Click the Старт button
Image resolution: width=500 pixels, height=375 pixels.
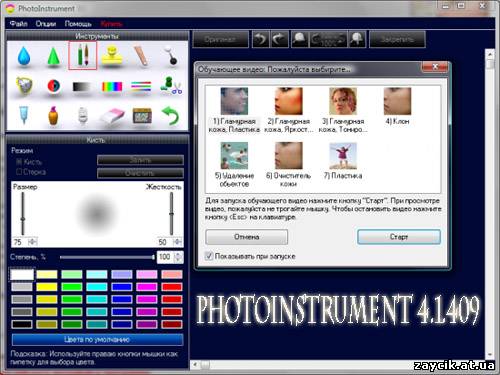[x=399, y=237]
